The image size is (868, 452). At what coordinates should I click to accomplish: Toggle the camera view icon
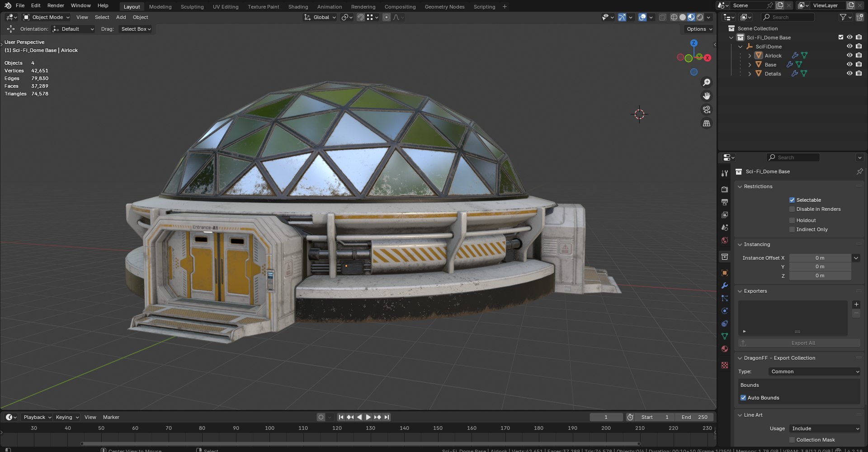click(707, 109)
